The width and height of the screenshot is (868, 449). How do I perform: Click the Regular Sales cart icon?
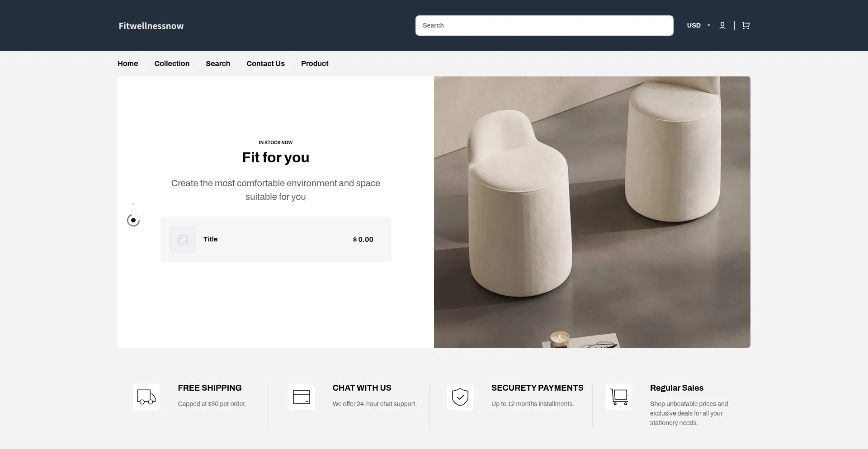click(619, 397)
